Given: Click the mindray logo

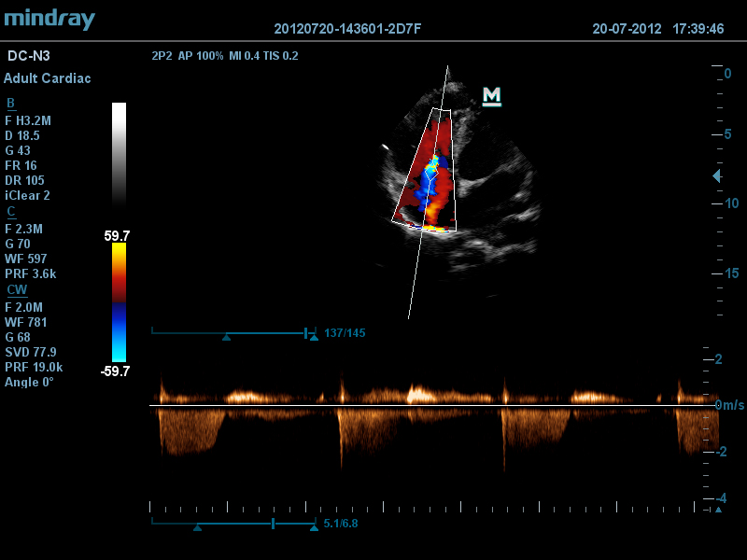Looking at the screenshot, I should [49, 20].
